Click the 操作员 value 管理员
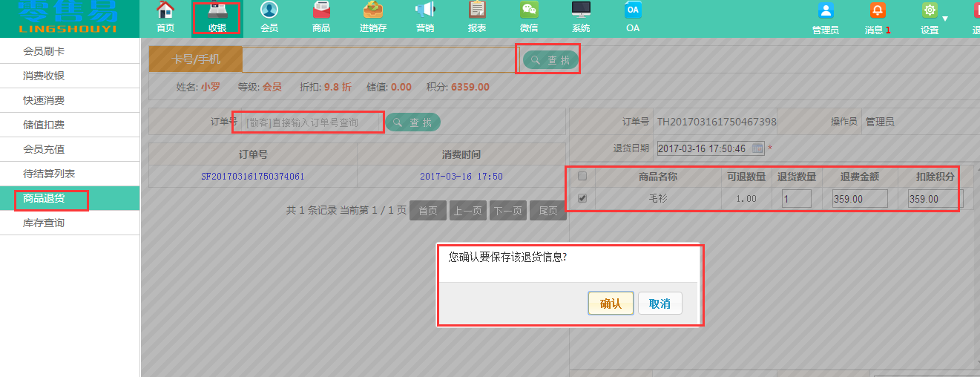The height and width of the screenshot is (377, 980). 880,122
